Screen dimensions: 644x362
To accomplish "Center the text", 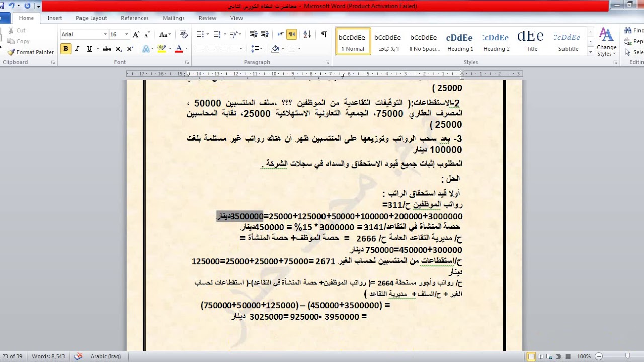I will pyautogui.click(x=211, y=49).
